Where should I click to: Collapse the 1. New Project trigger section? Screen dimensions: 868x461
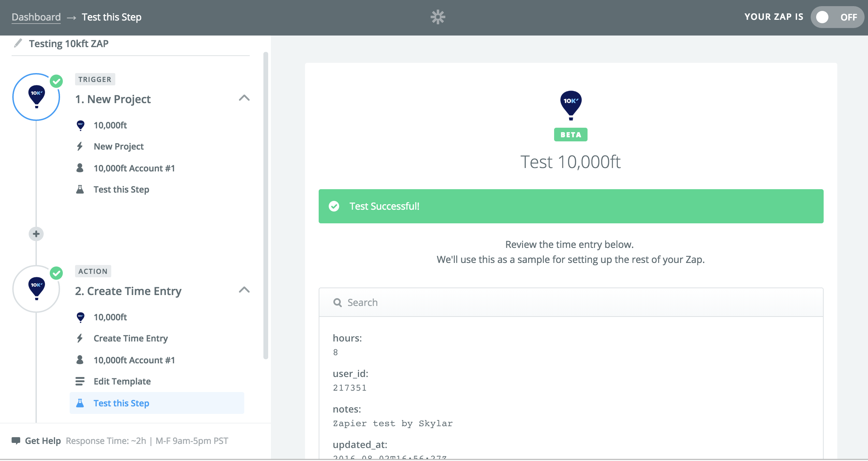pos(244,98)
